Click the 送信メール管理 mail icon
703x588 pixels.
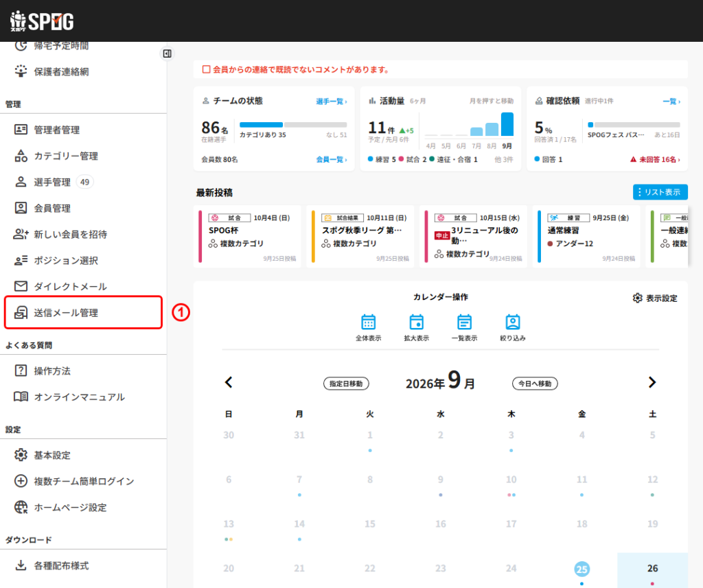(21, 312)
